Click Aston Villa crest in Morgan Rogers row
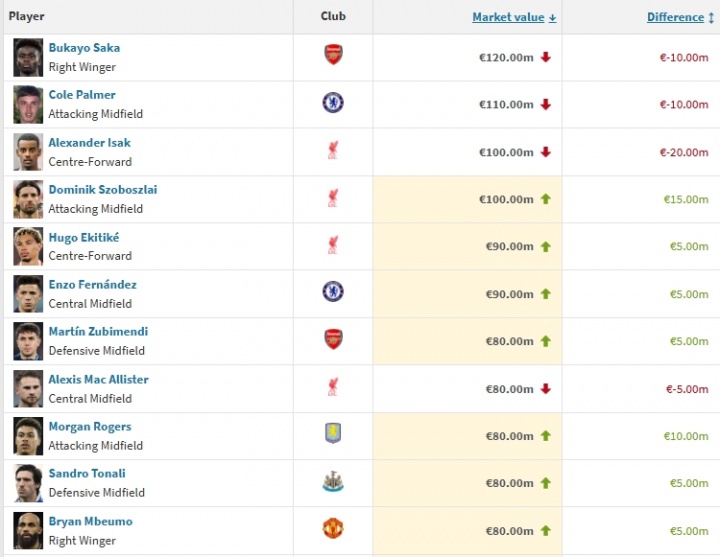Screen dimensions: 720x557 [x=333, y=434]
